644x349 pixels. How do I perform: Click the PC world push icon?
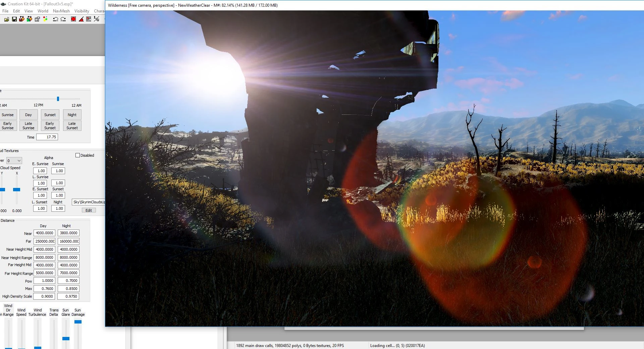(x=30, y=19)
